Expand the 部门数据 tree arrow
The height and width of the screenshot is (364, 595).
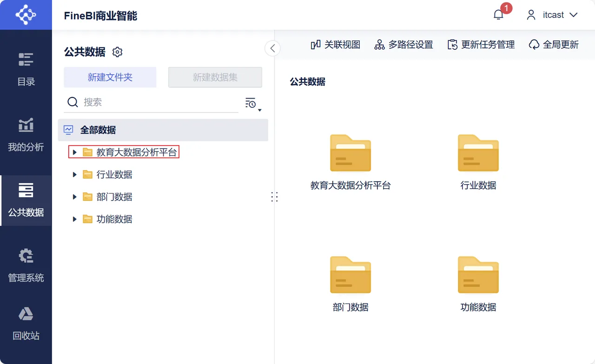point(74,197)
